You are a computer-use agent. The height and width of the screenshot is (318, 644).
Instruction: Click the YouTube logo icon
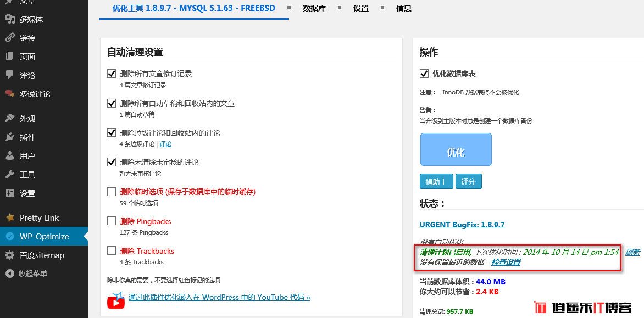tap(116, 300)
